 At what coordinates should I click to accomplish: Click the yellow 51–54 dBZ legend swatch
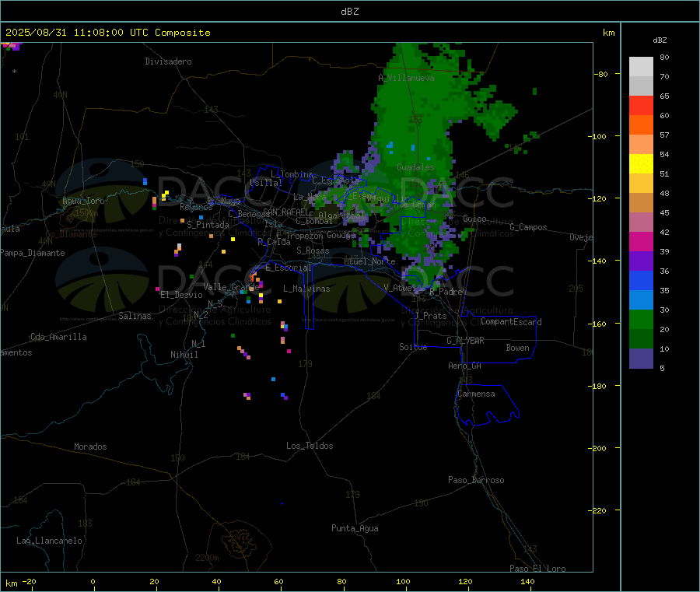coord(641,164)
